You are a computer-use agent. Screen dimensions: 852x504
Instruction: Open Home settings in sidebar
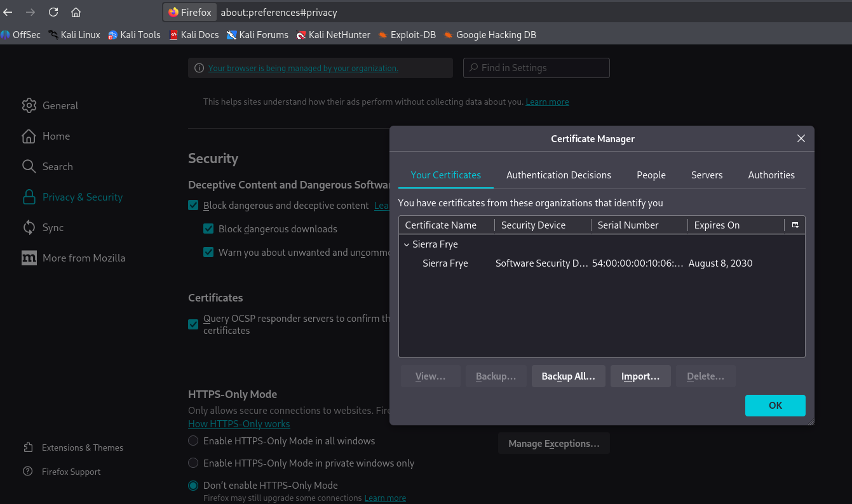46,136
